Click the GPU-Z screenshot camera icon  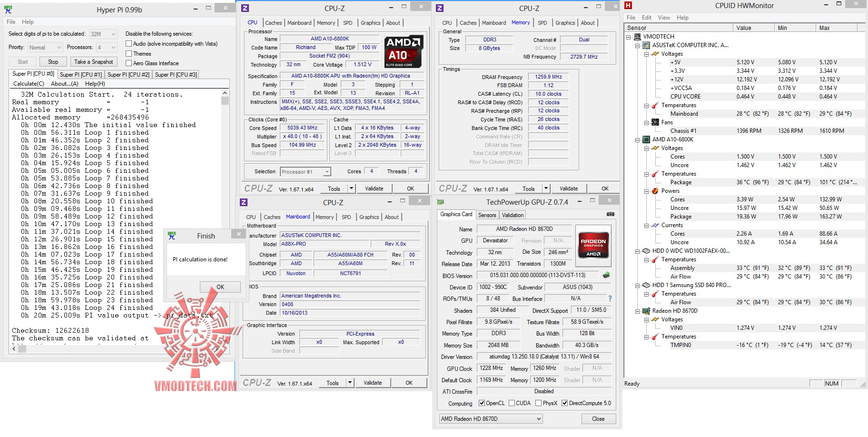(611, 214)
